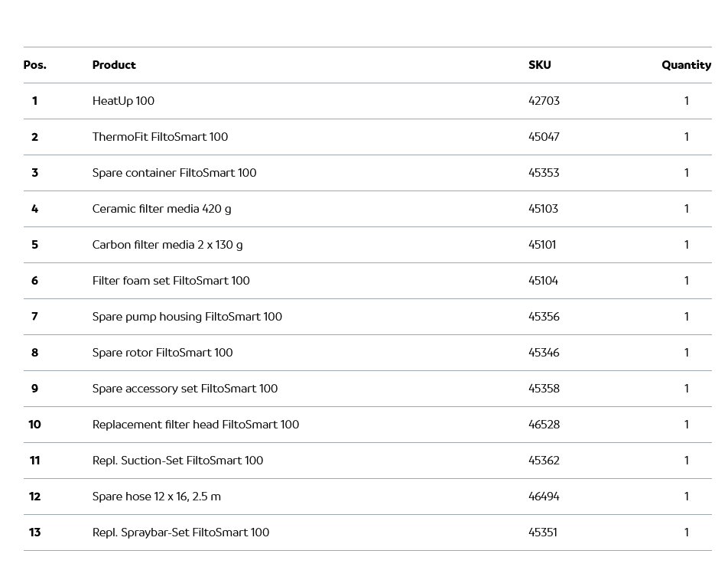728x583 pixels.
Task: Click Carbon filter media 2 x 130 g
Action: click(167, 245)
